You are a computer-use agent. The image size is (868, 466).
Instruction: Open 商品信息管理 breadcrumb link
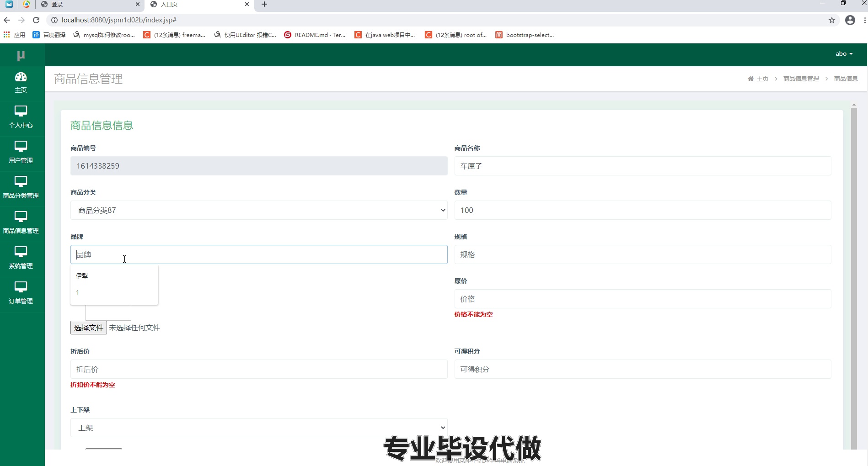pos(801,79)
